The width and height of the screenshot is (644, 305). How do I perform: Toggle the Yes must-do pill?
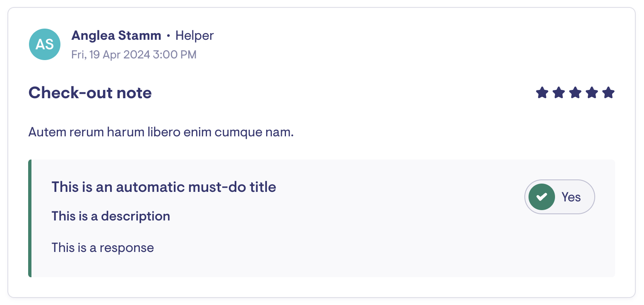(x=559, y=197)
